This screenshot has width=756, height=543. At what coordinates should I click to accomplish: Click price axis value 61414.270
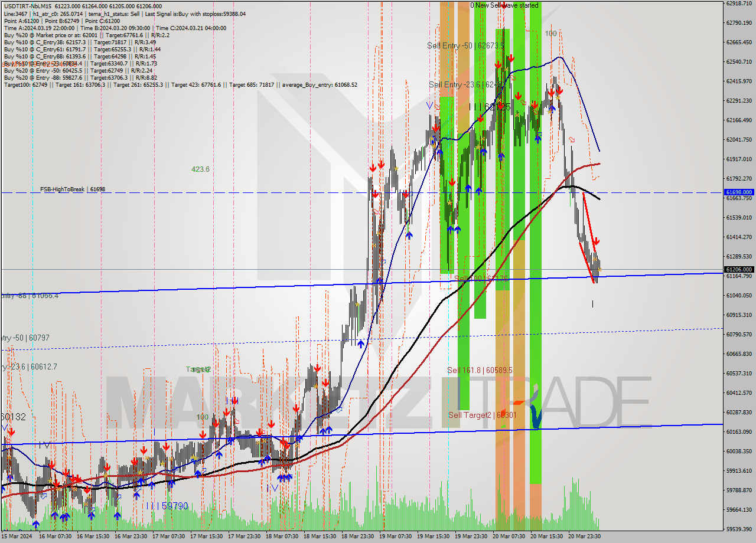click(x=738, y=237)
